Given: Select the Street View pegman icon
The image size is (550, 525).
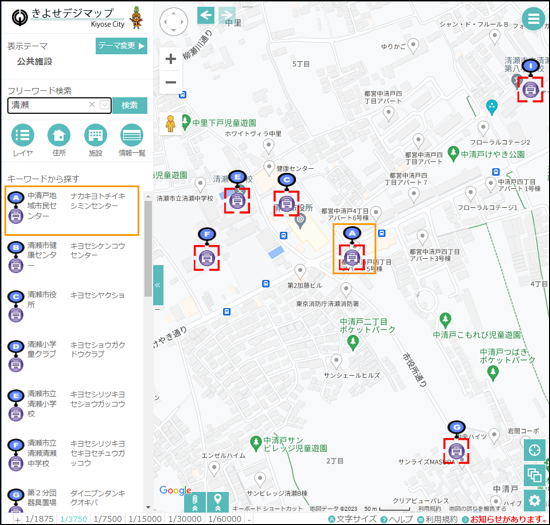Looking at the screenshot, I should (x=170, y=124).
